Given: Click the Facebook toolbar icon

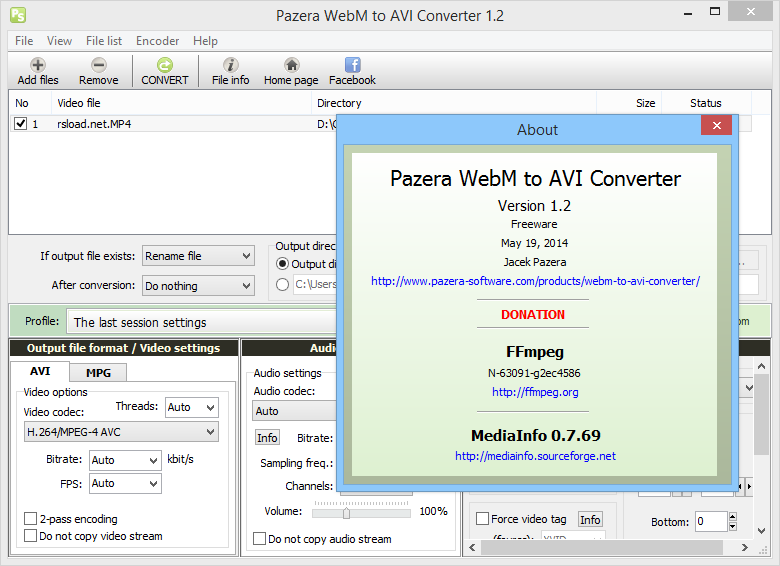Looking at the screenshot, I should 352,65.
